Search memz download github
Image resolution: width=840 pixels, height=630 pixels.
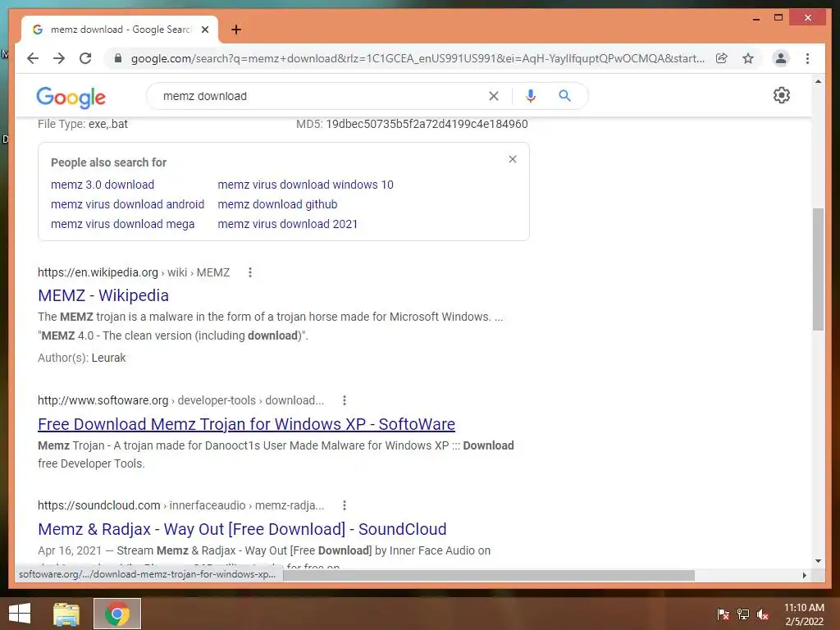(277, 204)
